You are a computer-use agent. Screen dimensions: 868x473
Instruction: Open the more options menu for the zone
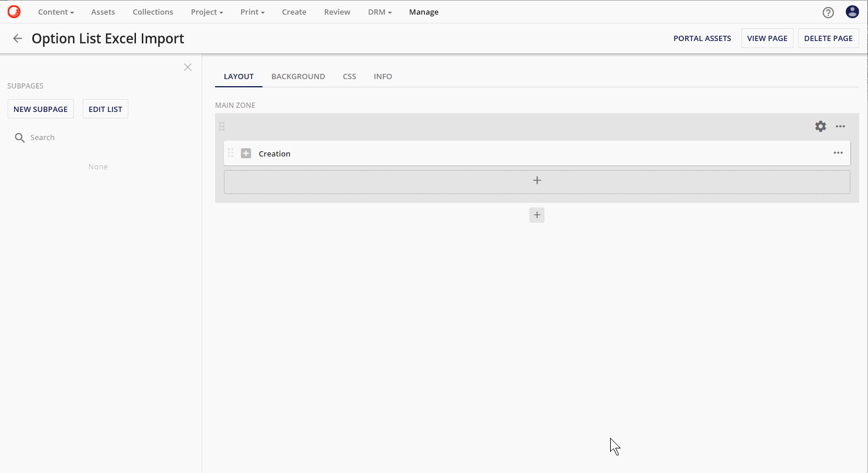click(840, 126)
